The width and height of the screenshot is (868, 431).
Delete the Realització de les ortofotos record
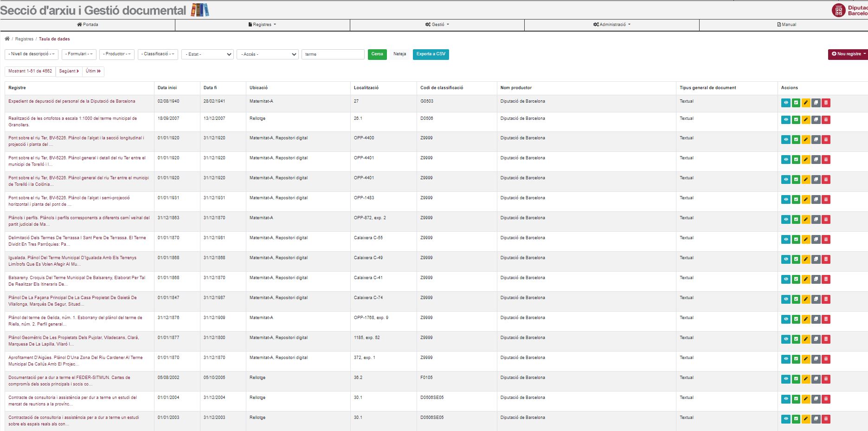tap(826, 120)
